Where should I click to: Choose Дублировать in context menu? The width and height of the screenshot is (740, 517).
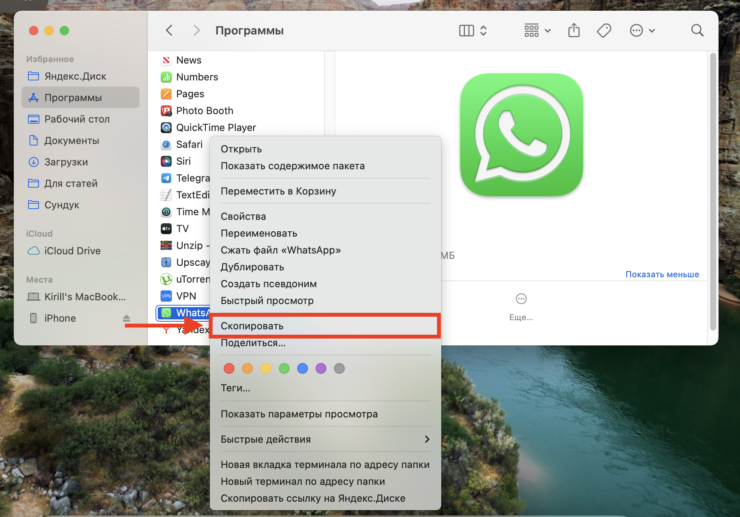325,267
